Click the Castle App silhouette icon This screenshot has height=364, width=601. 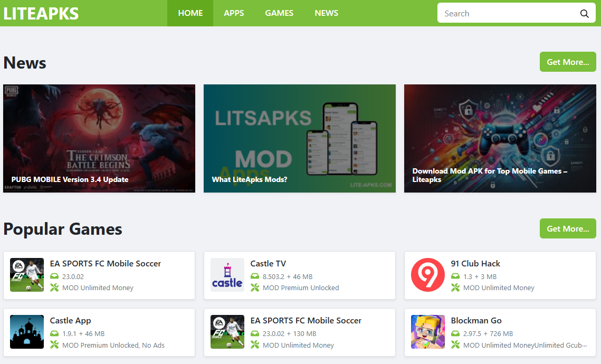(27, 332)
